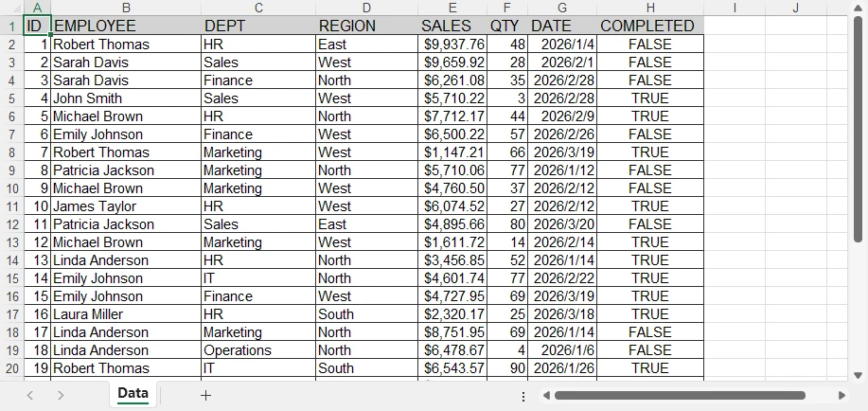Select row 10 header

pyautogui.click(x=11, y=188)
